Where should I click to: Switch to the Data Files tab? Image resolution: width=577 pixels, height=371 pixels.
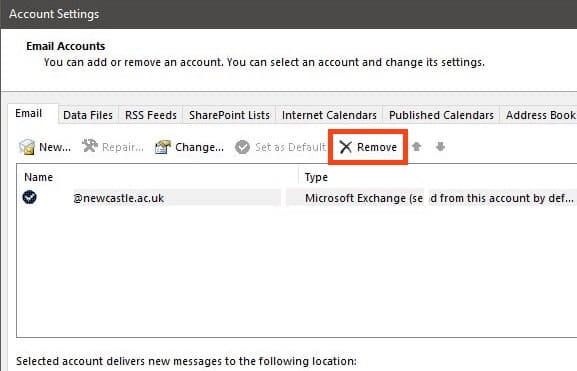88,115
